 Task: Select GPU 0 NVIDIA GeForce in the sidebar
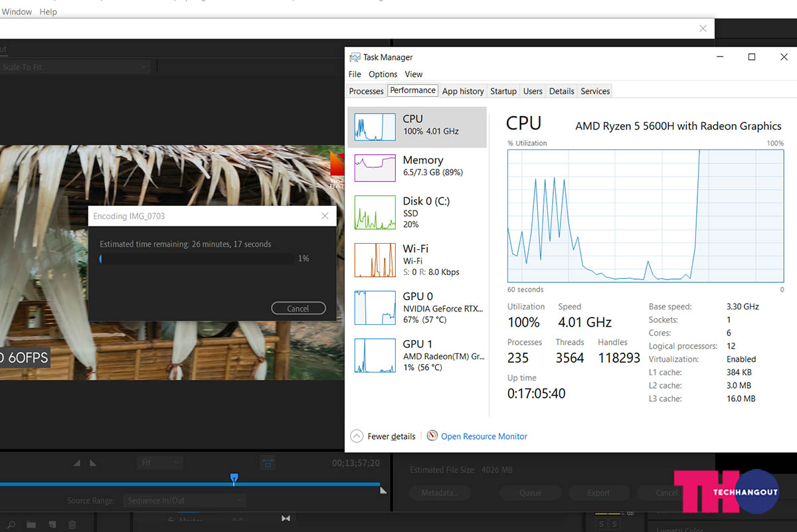[x=417, y=308]
